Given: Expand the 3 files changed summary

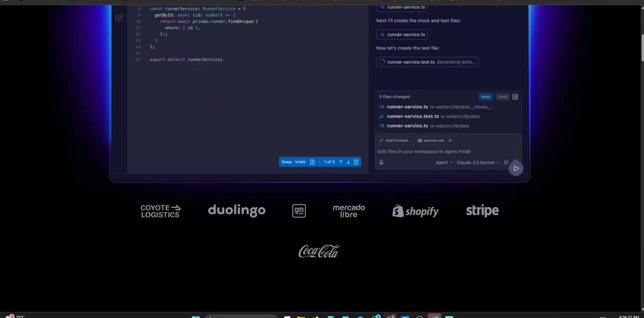Looking at the screenshot, I should pos(394,97).
